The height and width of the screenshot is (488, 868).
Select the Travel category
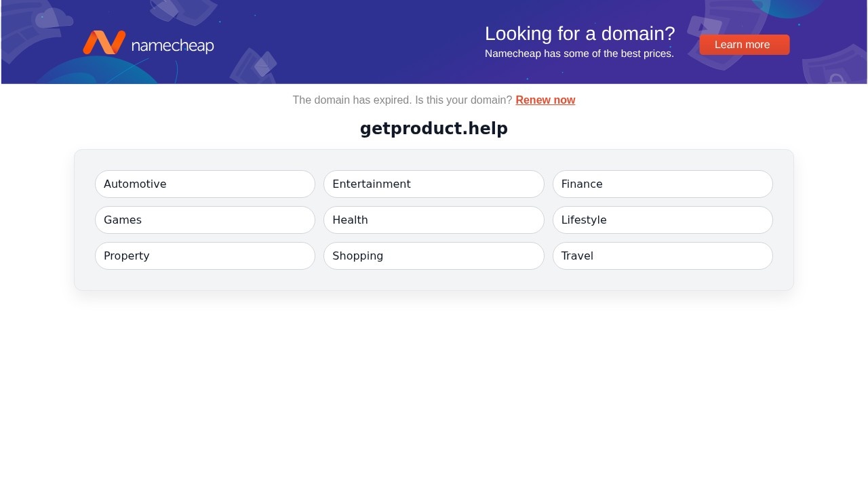coord(663,256)
